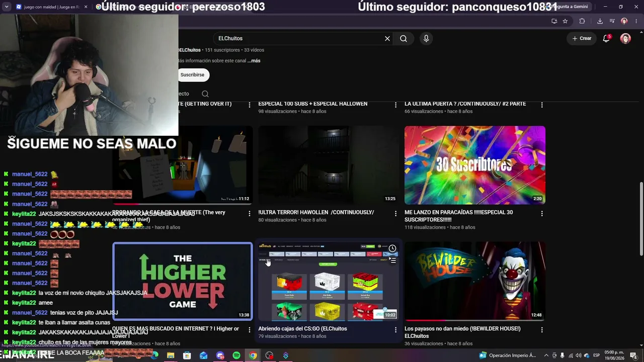Open the CS:GO cases video thumbnail

tap(329, 281)
